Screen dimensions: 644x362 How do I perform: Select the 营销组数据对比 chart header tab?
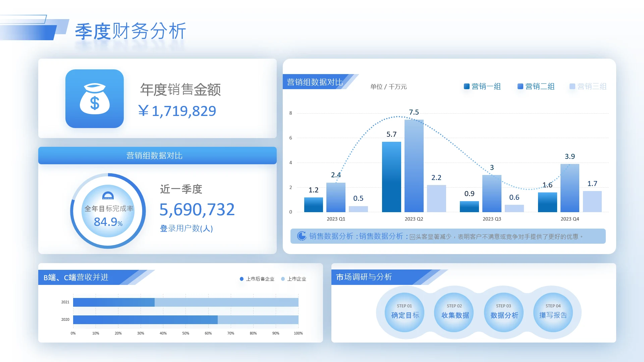[x=315, y=82]
